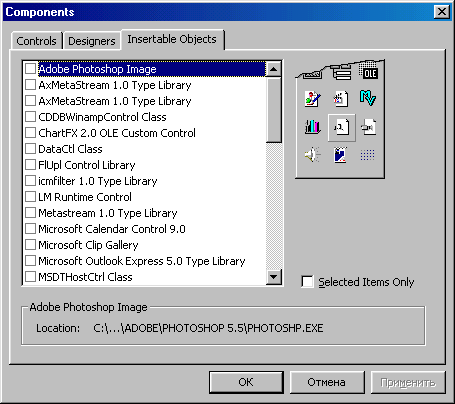455x404 pixels.
Task: Click the blue dotted grid icon
Action: coord(367,155)
